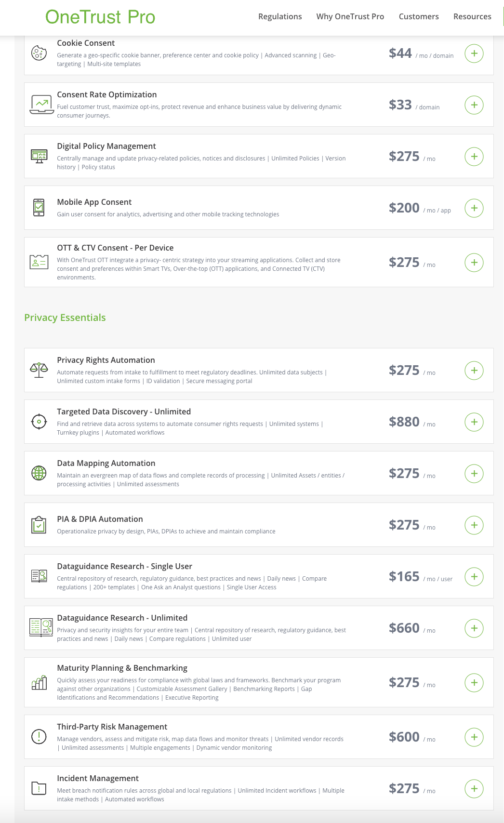This screenshot has width=504, height=823.
Task: Expand the Incident Management plus control
Action: [x=475, y=788]
